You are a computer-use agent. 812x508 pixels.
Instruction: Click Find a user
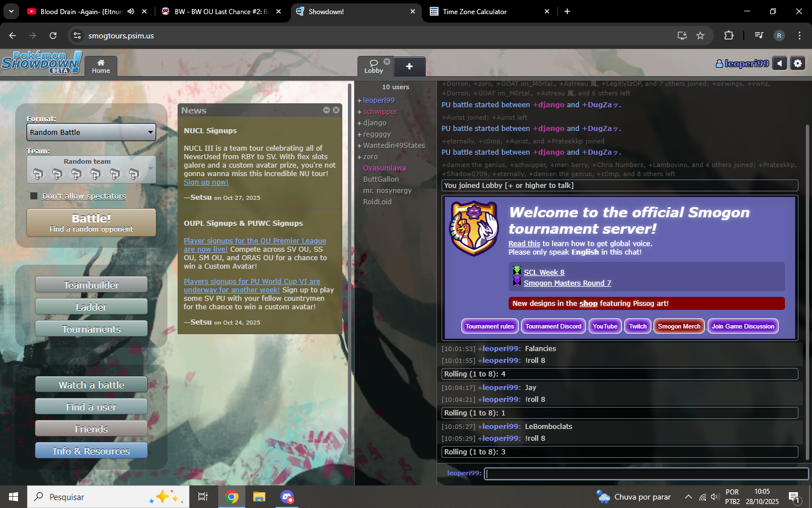(x=91, y=407)
